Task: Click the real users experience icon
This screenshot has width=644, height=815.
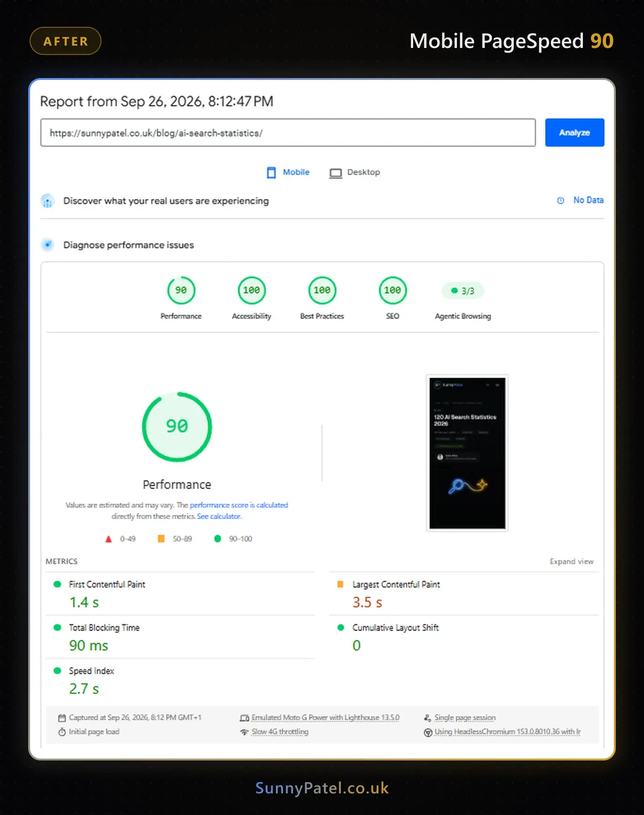Action: [47, 201]
